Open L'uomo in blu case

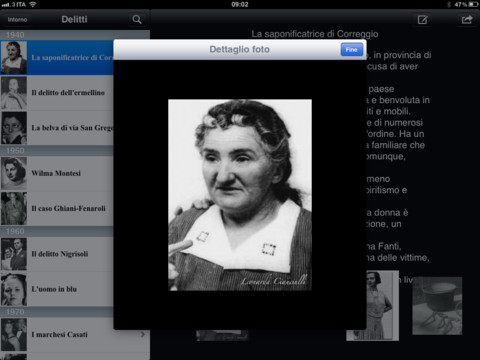[57, 289]
